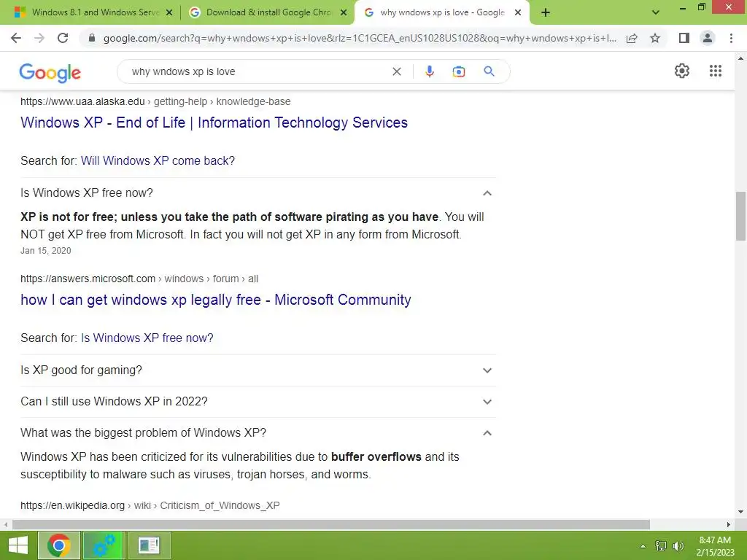
Task: Click the address bar URL
Action: coord(360,38)
